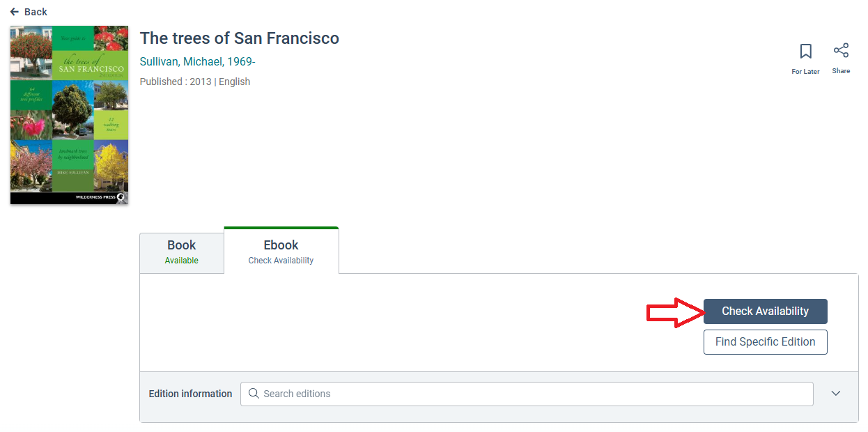Expand the Edition information chevron
The width and height of the screenshot is (868, 432).
click(836, 394)
